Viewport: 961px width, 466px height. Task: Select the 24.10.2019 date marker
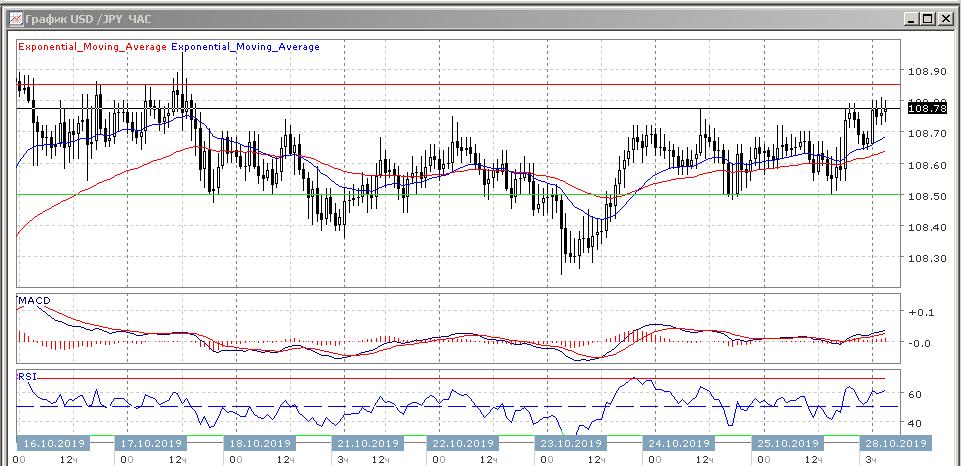click(678, 443)
